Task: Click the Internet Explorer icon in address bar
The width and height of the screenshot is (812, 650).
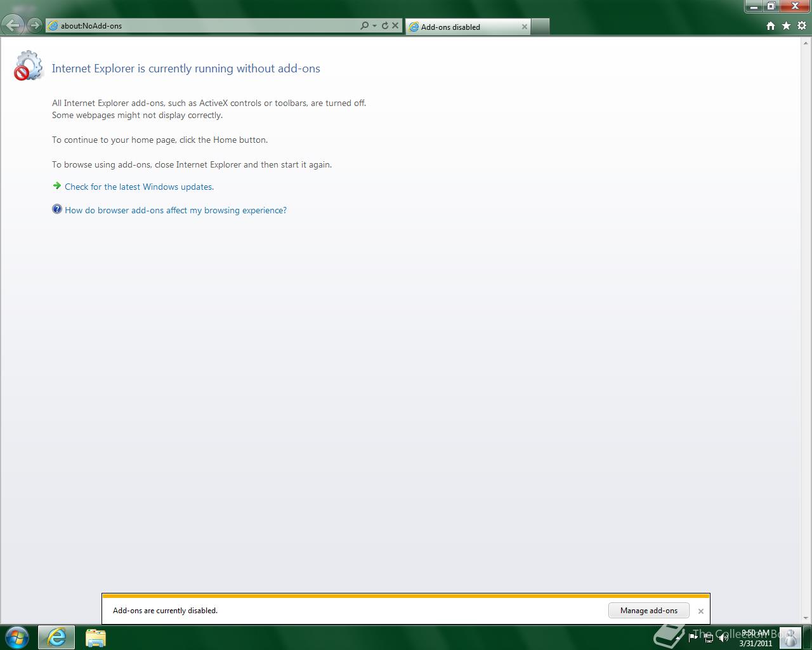Action: click(x=53, y=26)
